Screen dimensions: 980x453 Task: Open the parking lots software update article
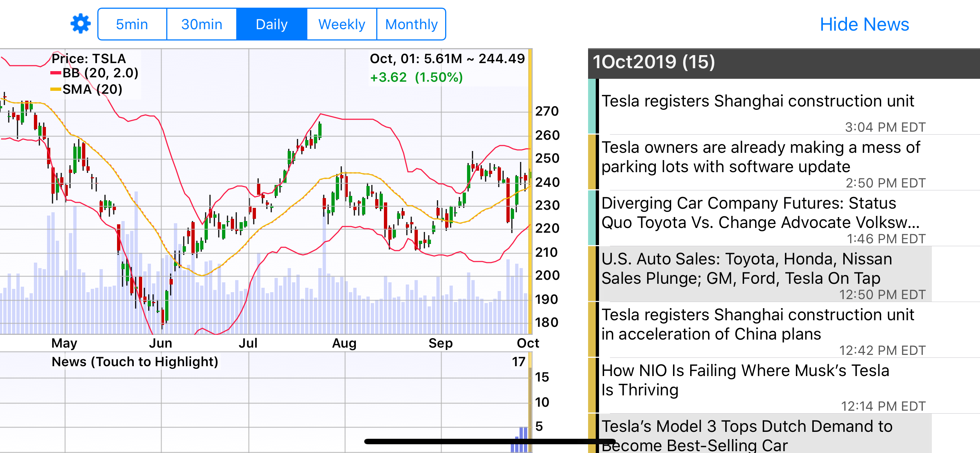pyautogui.click(x=760, y=157)
